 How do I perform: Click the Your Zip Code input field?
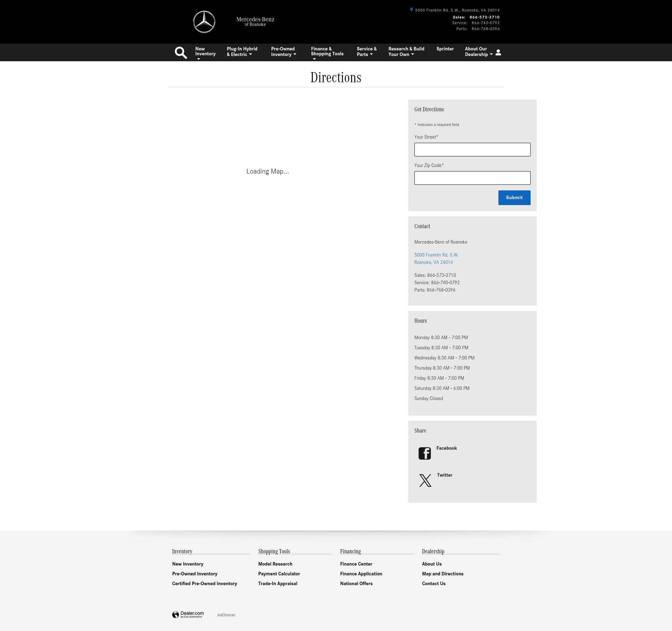pyautogui.click(x=472, y=178)
